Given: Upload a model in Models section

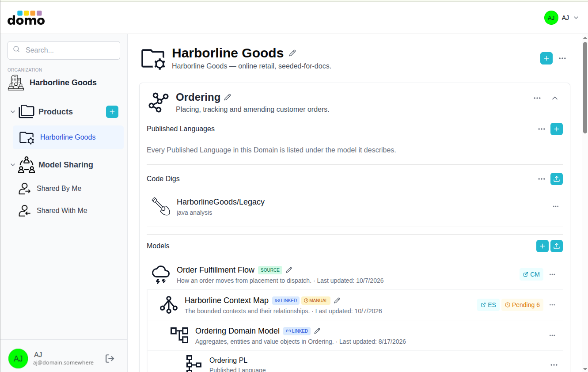Looking at the screenshot, I should tap(557, 246).
